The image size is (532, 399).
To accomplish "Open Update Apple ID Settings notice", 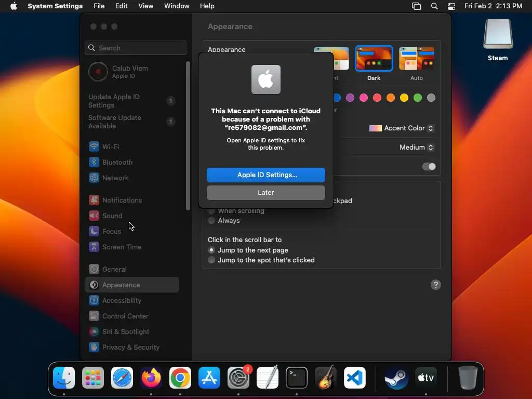I will [x=131, y=101].
